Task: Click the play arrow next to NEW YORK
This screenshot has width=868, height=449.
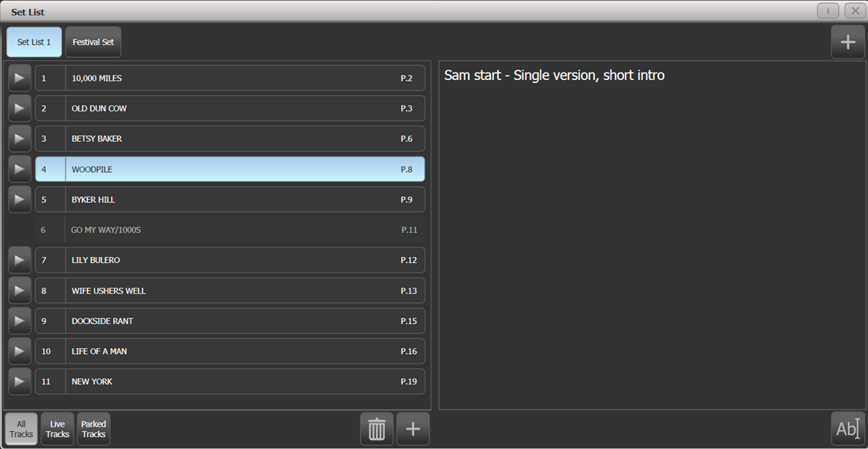Action: tap(19, 381)
